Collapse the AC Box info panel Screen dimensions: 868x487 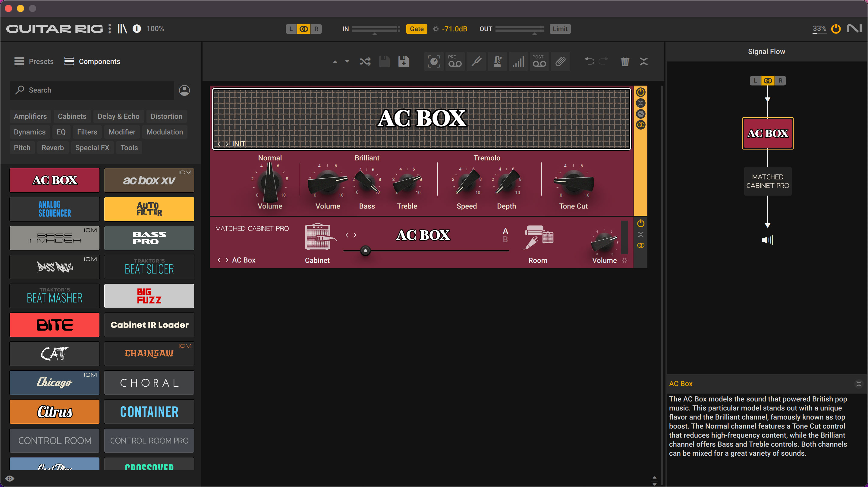859,384
